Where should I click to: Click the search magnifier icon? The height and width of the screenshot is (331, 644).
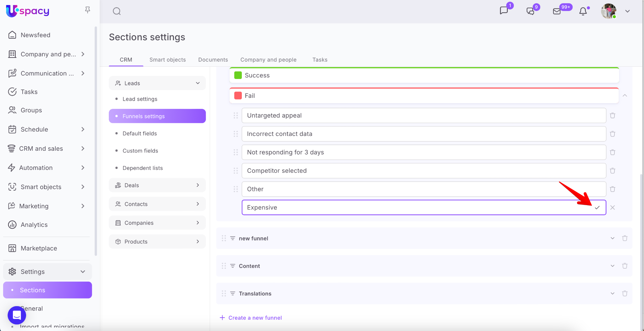pyautogui.click(x=117, y=11)
